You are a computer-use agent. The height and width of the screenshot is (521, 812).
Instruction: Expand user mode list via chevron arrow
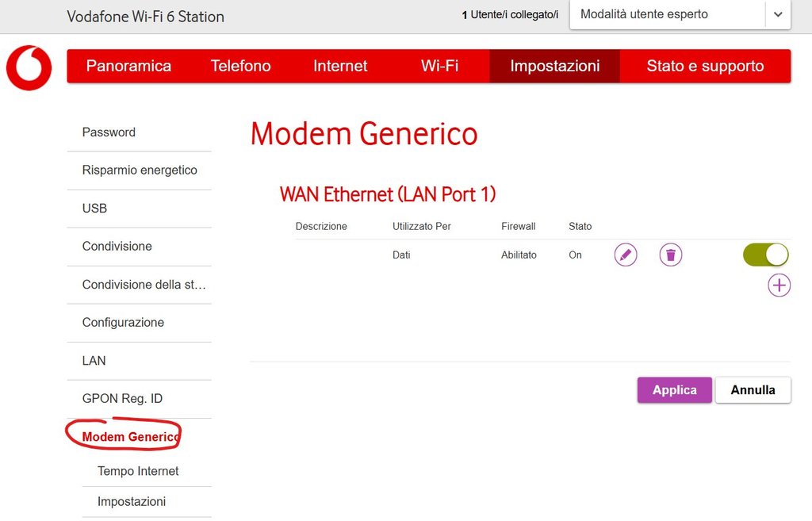[x=778, y=14]
